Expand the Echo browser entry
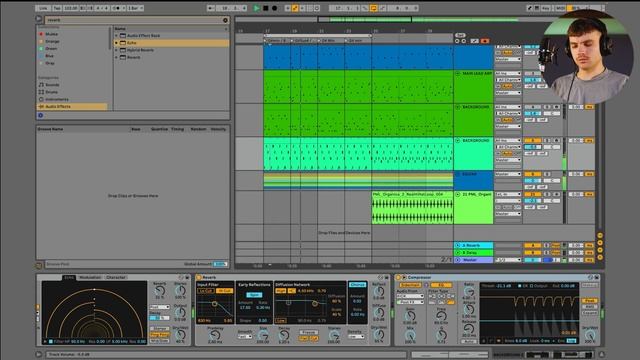Viewport: 640px width, 360px height. pos(116,43)
